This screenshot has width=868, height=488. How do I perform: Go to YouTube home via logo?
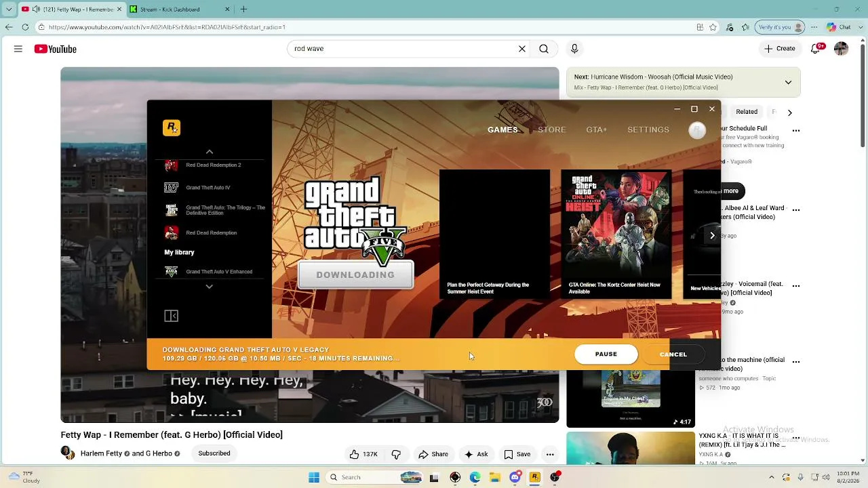click(56, 49)
